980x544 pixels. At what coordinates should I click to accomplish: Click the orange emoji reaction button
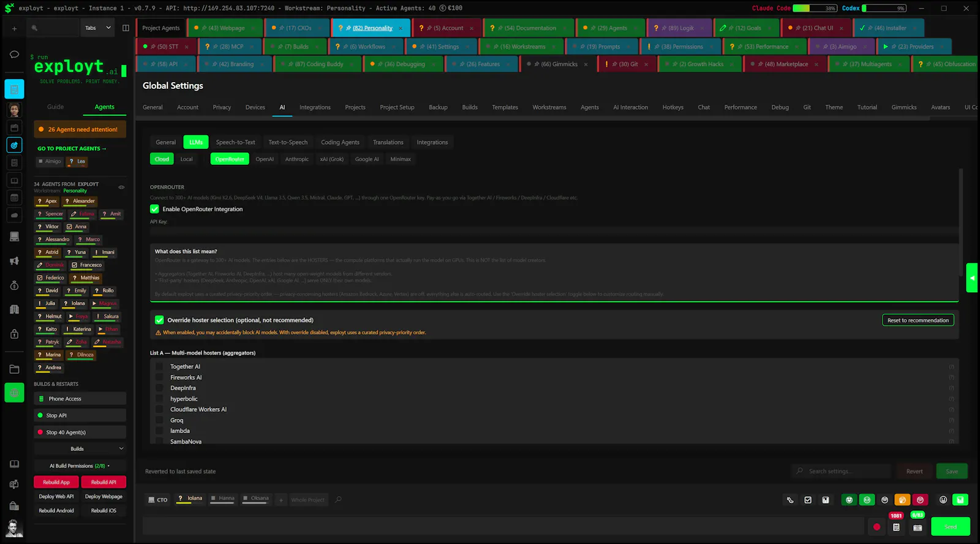point(902,500)
